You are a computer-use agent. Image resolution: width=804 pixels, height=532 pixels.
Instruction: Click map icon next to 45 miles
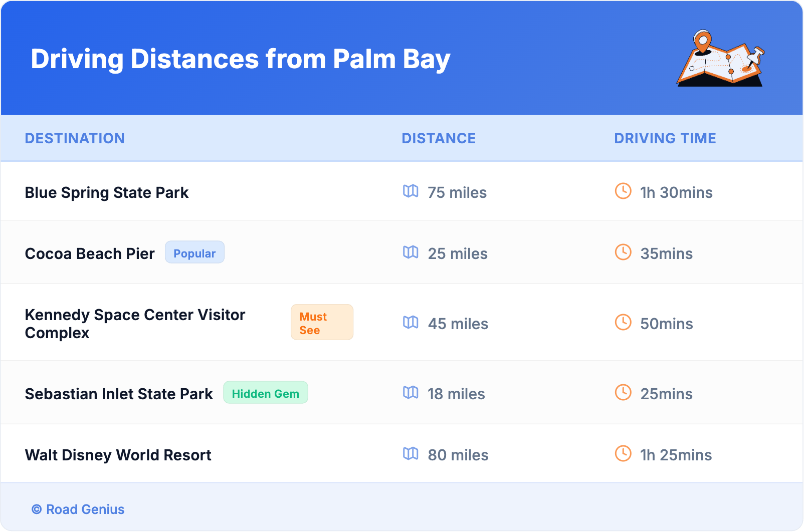[411, 323]
